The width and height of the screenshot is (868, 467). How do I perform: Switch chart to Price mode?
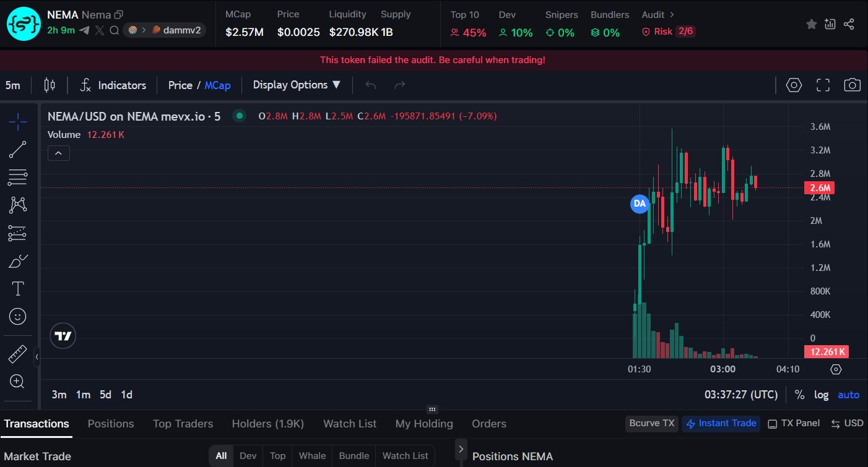click(x=180, y=85)
